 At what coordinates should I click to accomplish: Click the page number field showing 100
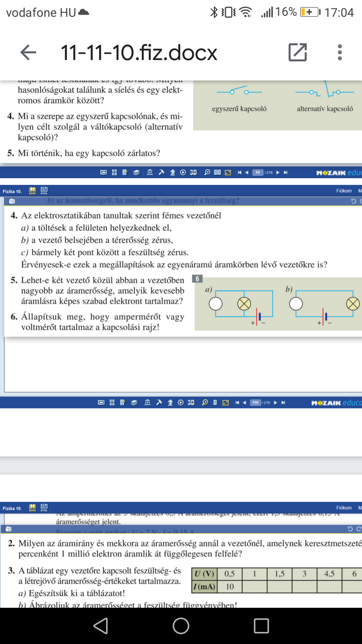point(255,402)
